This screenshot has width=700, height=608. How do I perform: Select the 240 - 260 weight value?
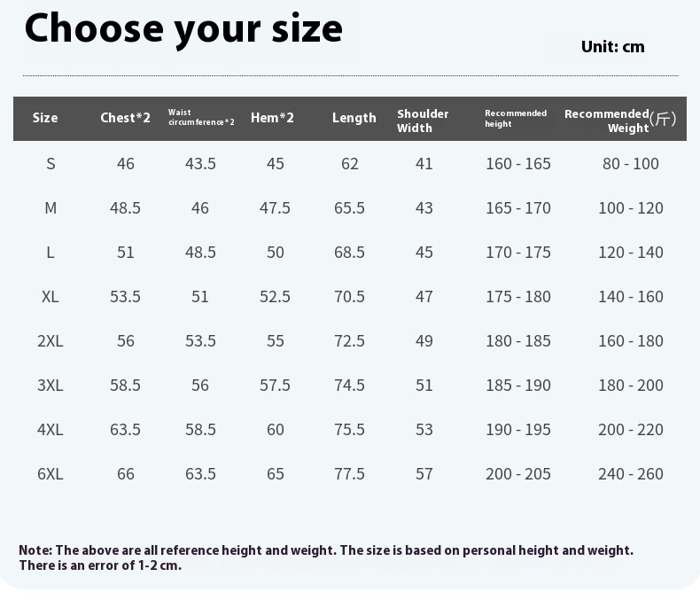point(630,474)
